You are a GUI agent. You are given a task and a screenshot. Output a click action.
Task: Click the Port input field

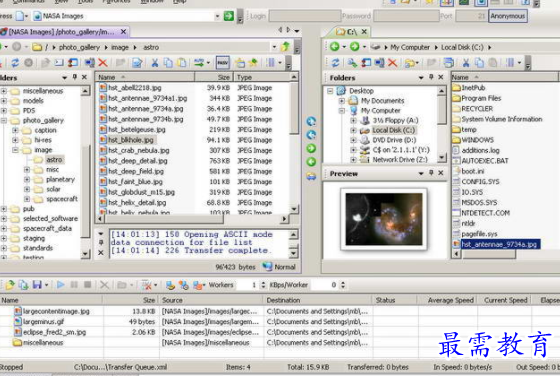click(x=472, y=16)
